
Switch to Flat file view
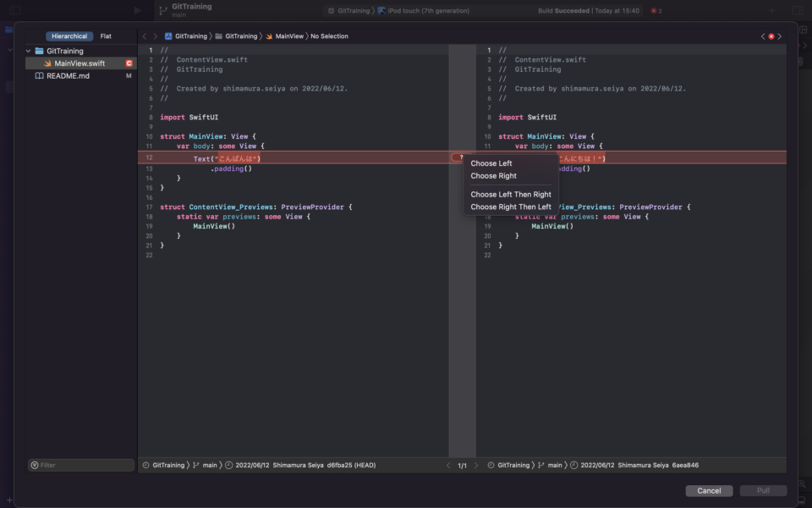tap(106, 36)
